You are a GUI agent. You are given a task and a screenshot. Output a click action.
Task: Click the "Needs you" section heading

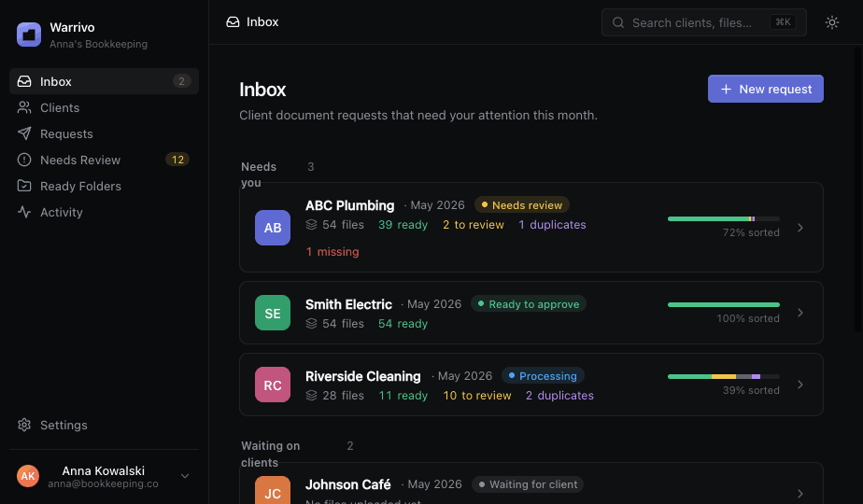pos(259,175)
